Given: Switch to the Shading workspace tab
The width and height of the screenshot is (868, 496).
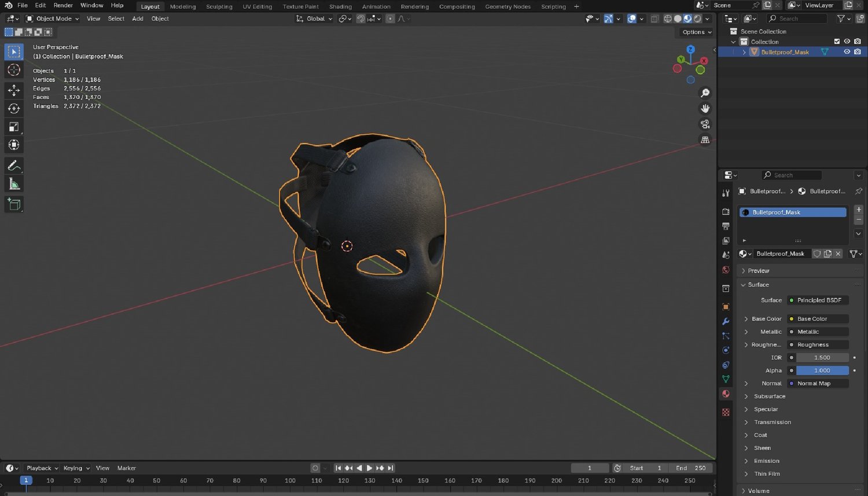Looking at the screenshot, I should pos(340,6).
